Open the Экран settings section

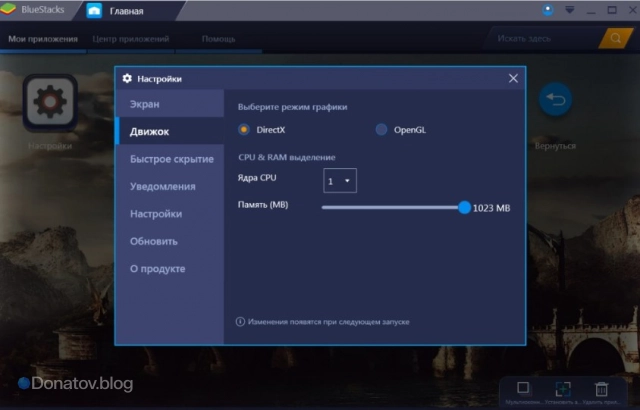click(x=170, y=104)
